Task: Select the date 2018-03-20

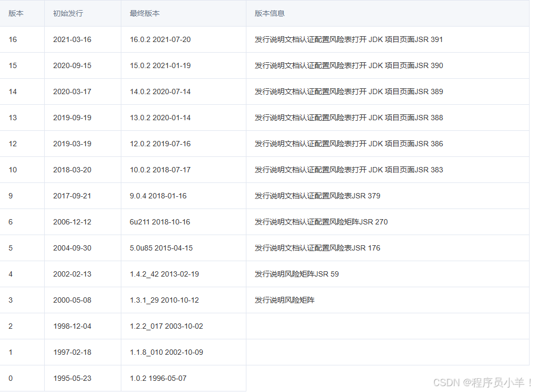Action: coord(72,170)
